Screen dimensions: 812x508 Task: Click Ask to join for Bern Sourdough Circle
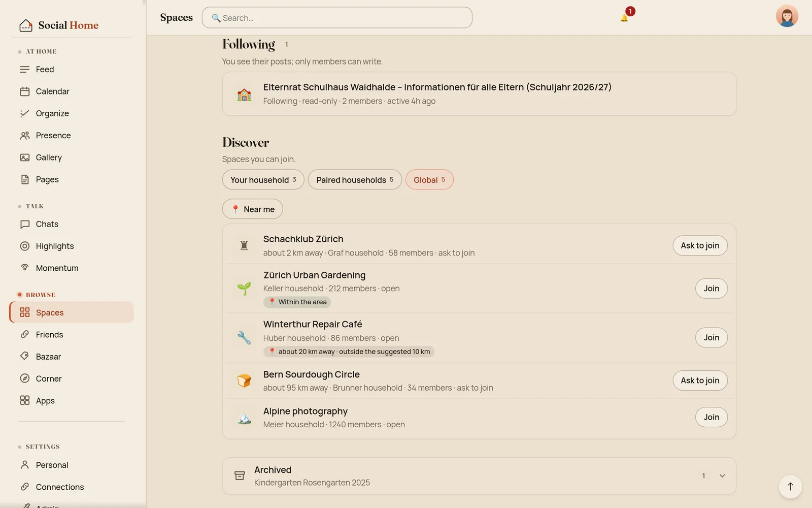(x=700, y=380)
